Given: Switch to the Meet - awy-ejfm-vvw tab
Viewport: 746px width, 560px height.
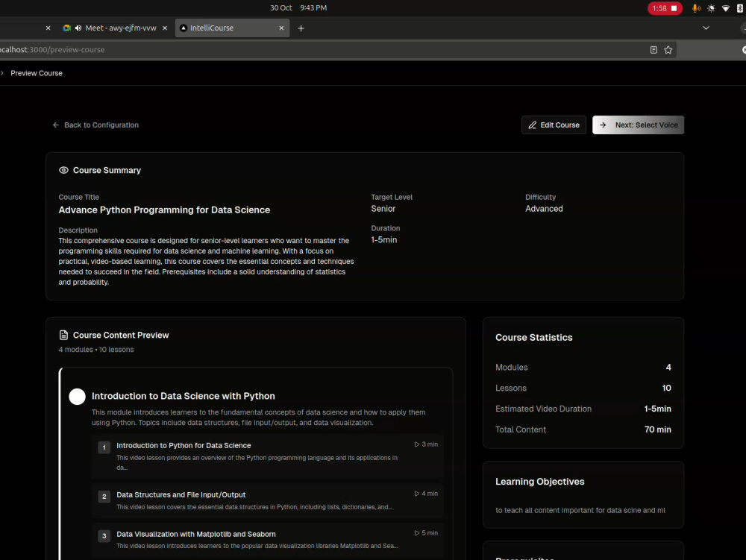Looking at the screenshot, I should [115, 28].
